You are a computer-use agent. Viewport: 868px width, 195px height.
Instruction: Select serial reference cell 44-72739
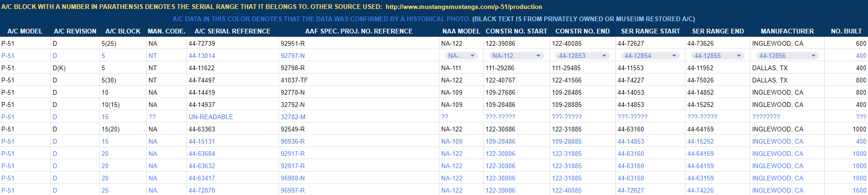tap(232, 43)
